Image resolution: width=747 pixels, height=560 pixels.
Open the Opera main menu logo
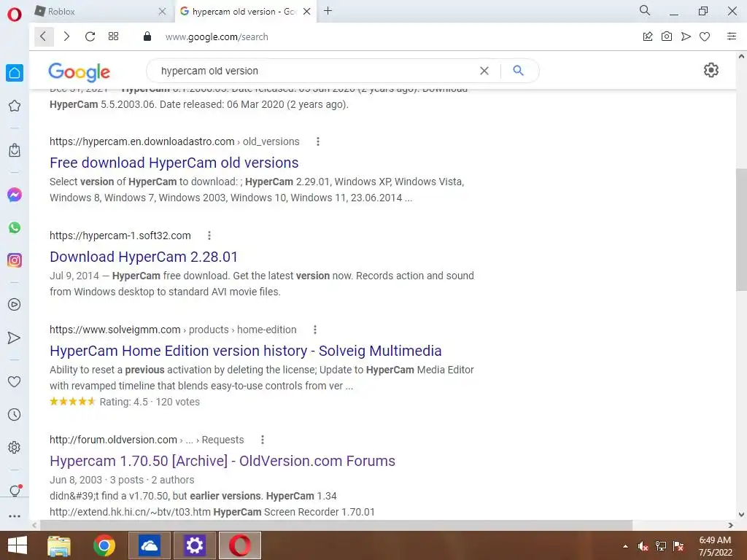point(15,15)
